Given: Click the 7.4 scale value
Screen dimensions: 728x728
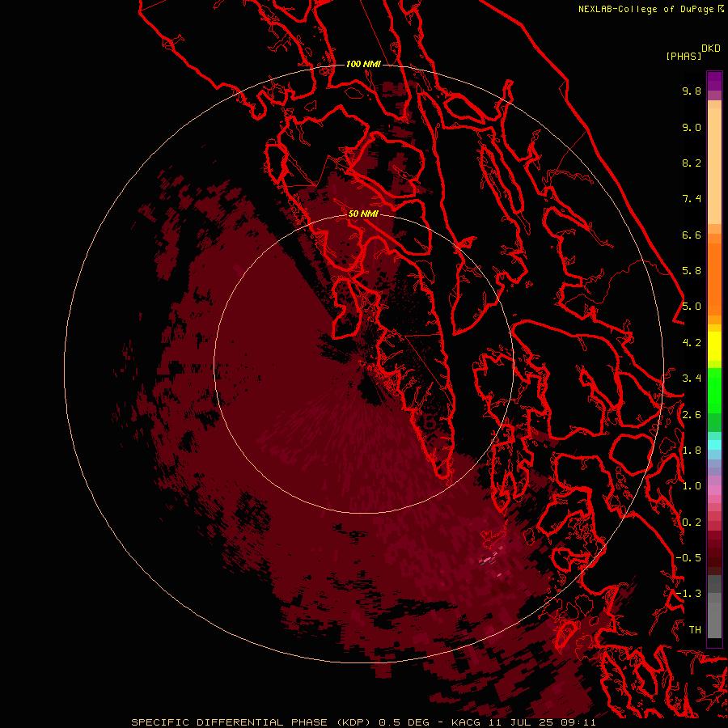Looking at the screenshot, I should pyautogui.click(x=692, y=199).
